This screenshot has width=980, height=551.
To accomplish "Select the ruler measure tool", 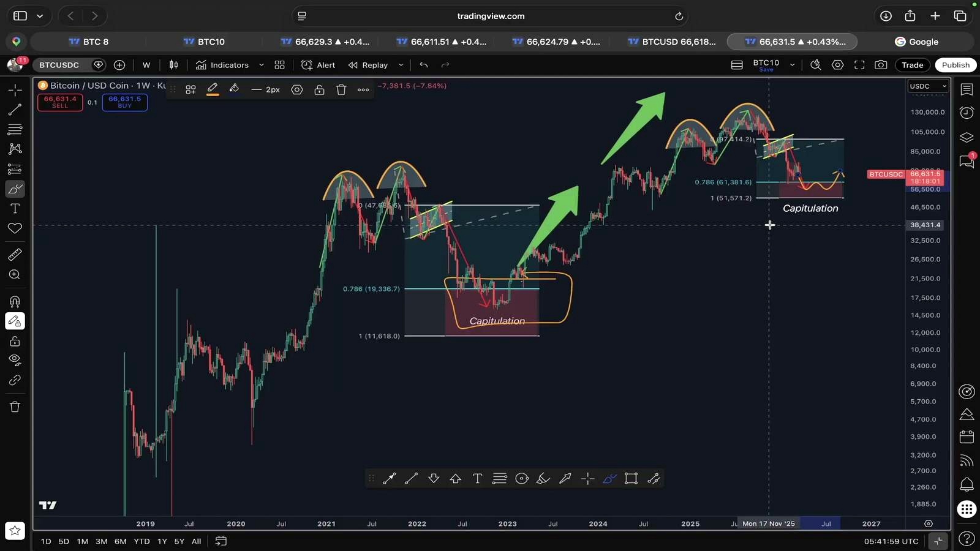I will [x=15, y=255].
